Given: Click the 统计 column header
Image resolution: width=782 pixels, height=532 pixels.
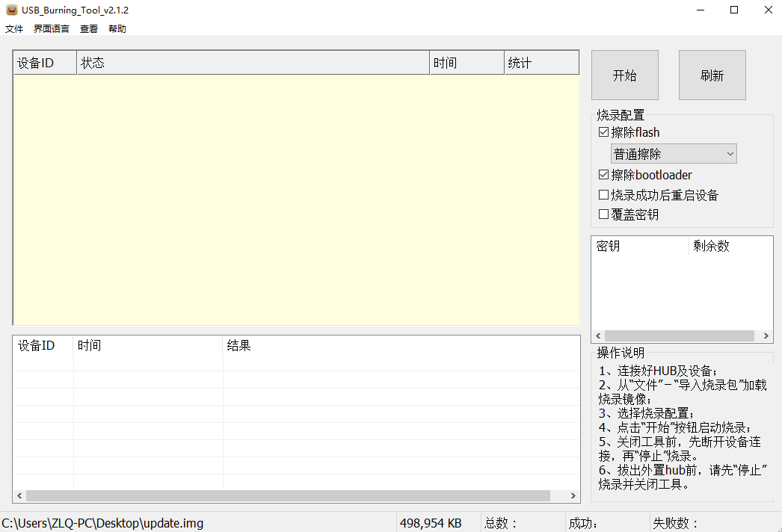Looking at the screenshot, I should pyautogui.click(x=541, y=63).
